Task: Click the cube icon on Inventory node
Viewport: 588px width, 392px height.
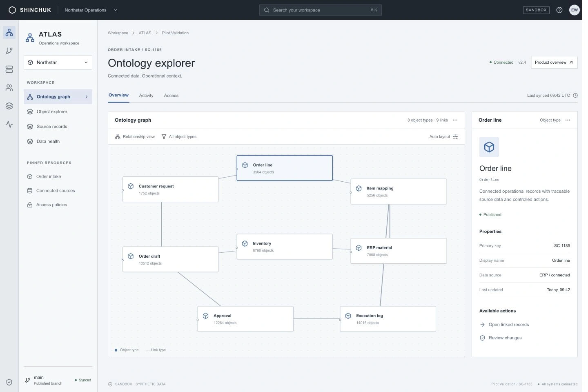Action: coord(245,244)
